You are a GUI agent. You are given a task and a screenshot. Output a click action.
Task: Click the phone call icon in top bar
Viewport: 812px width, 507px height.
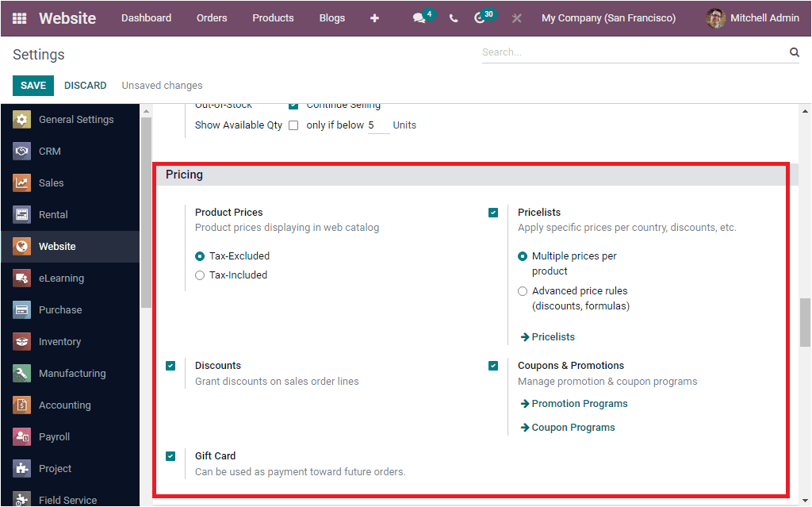[454, 17]
